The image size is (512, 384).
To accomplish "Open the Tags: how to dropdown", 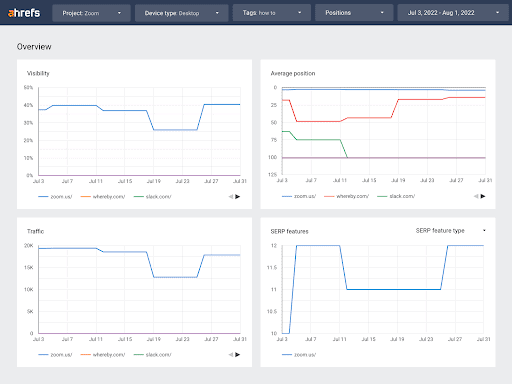I will pyautogui.click(x=272, y=13).
